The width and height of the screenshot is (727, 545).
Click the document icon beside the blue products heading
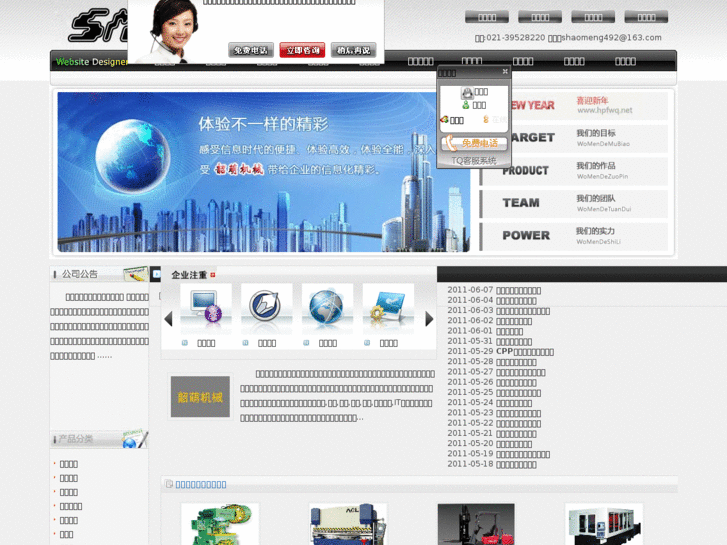point(169,484)
